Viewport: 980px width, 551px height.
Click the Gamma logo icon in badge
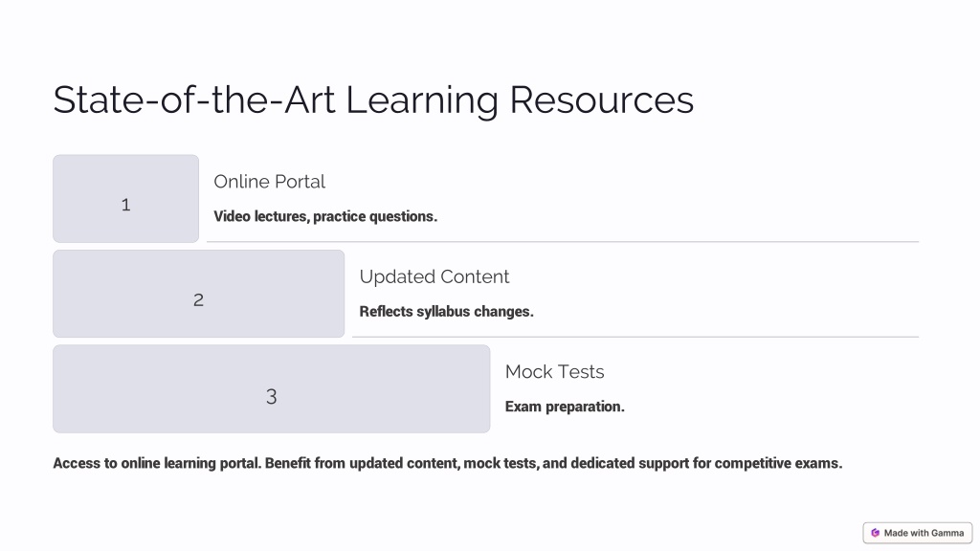click(875, 533)
